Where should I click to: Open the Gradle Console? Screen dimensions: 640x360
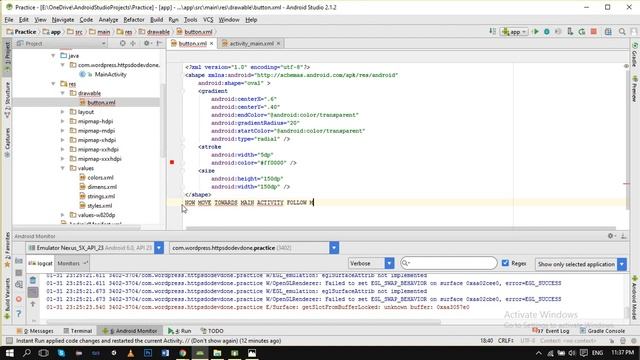pos(602,331)
